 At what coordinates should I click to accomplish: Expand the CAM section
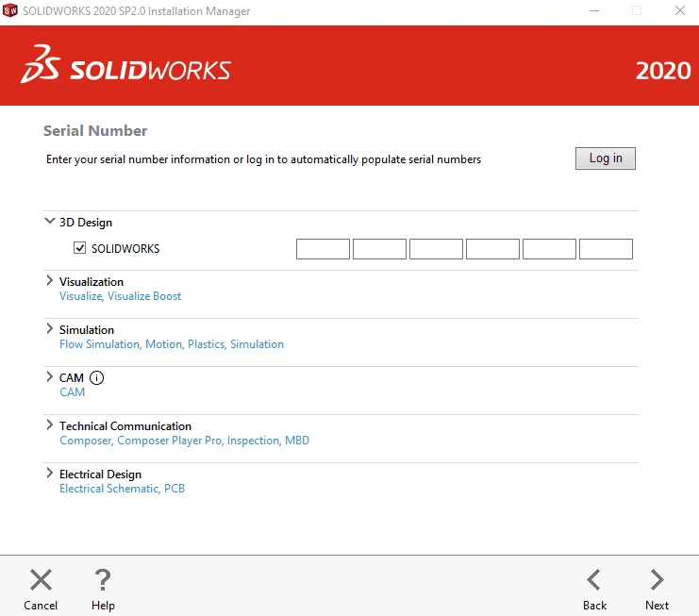(x=50, y=377)
